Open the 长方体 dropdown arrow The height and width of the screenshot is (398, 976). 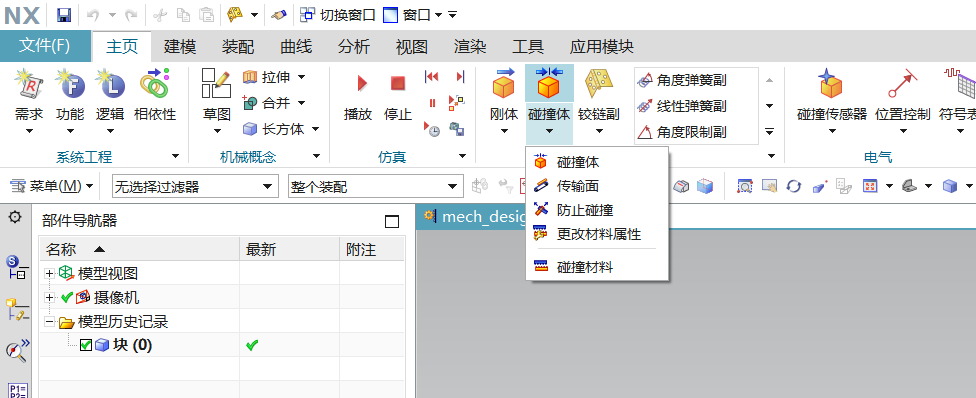[x=315, y=129]
